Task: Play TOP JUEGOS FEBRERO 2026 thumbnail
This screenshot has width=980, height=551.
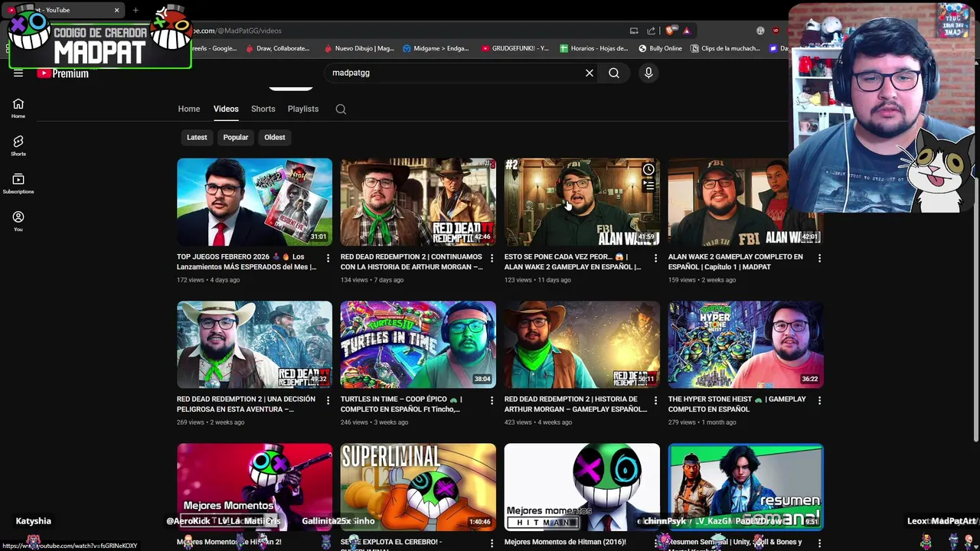Action: (254, 202)
